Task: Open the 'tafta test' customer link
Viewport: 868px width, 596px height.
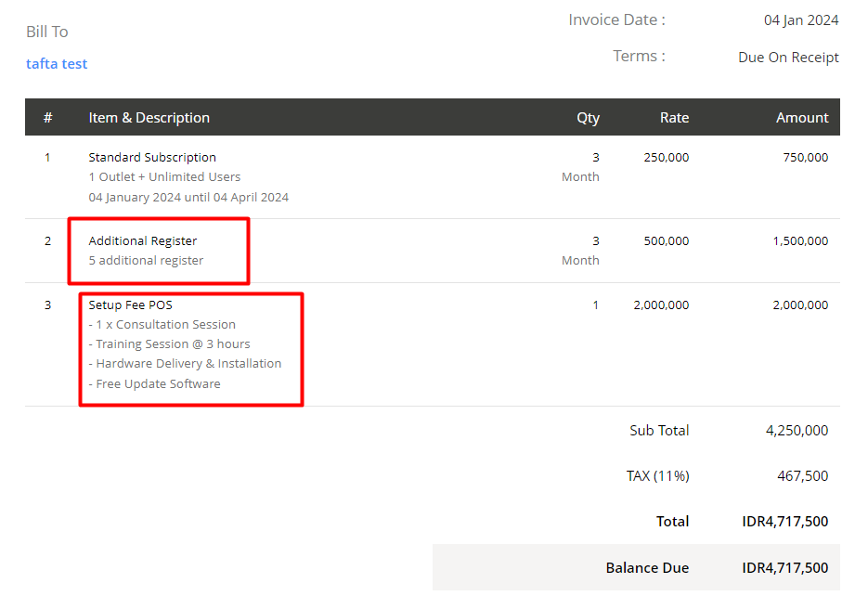Action: [57, 64]
